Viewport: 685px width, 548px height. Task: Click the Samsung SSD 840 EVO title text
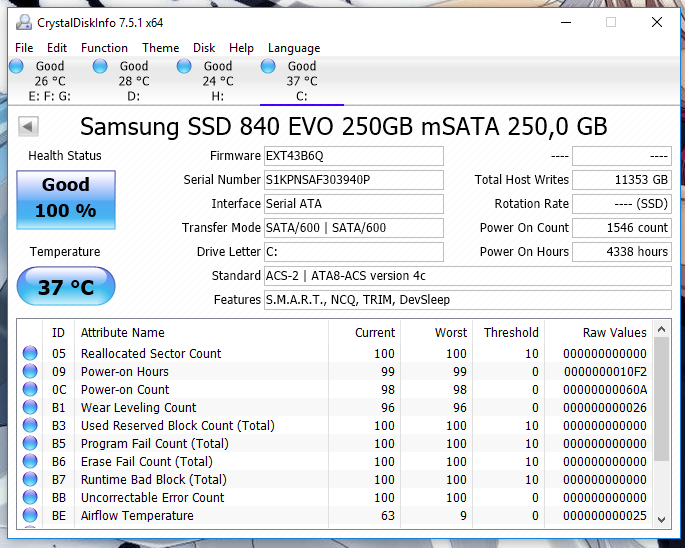point(343,127)
